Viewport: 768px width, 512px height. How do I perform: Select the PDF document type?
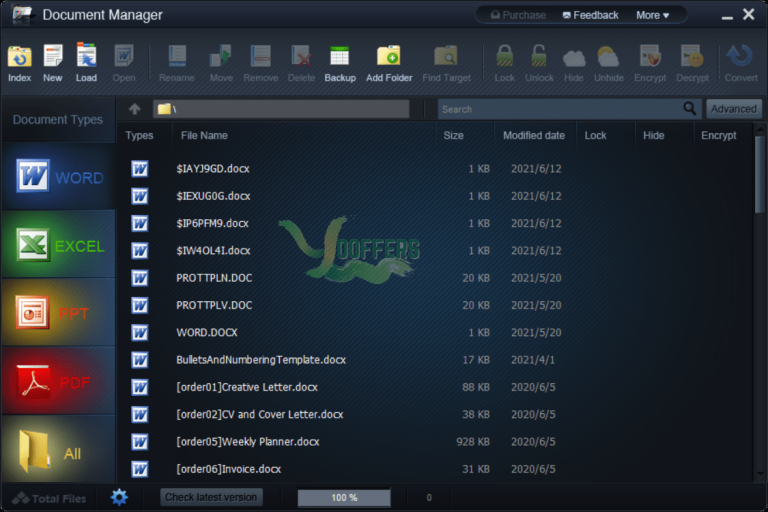[59, 381]
